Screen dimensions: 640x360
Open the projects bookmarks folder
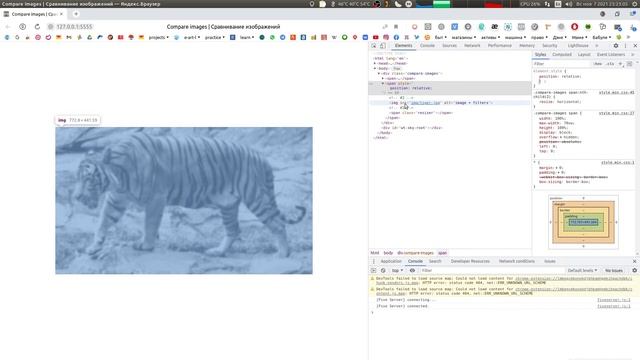pos(158,37)
